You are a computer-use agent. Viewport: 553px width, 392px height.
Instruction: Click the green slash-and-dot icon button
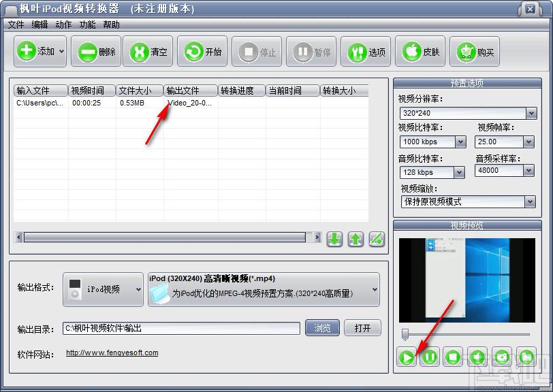pos(377,239)
